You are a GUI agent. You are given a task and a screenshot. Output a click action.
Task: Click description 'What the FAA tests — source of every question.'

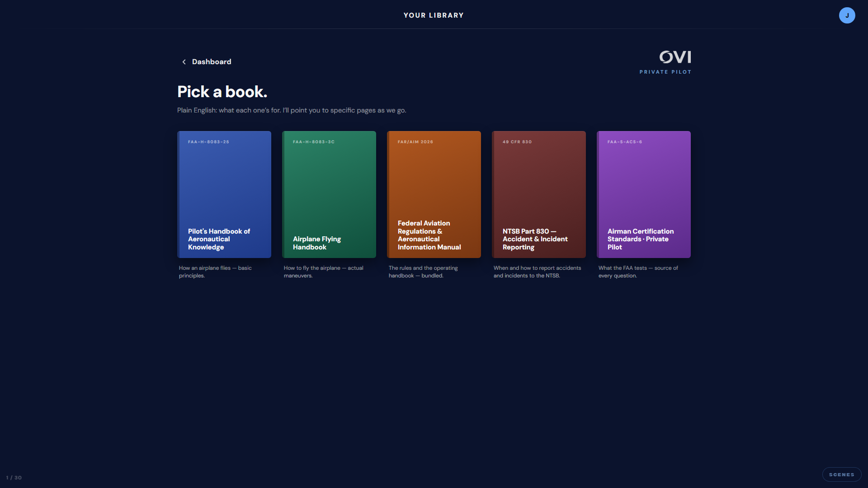coord(638,272)
